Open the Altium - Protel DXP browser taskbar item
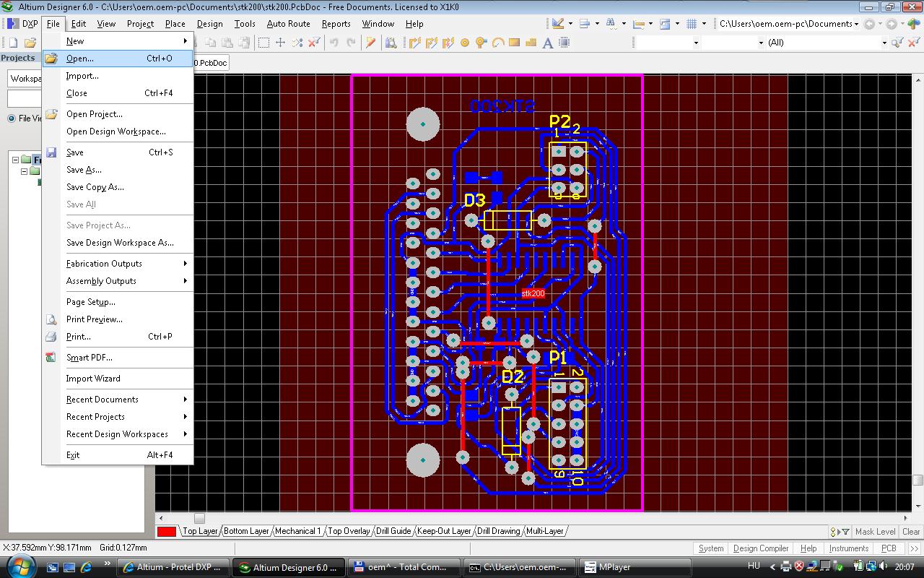 tap(173, 567)
